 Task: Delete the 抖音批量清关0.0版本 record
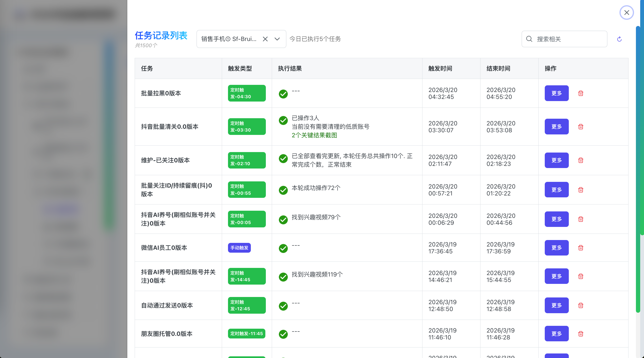click(x=580, y=127)
